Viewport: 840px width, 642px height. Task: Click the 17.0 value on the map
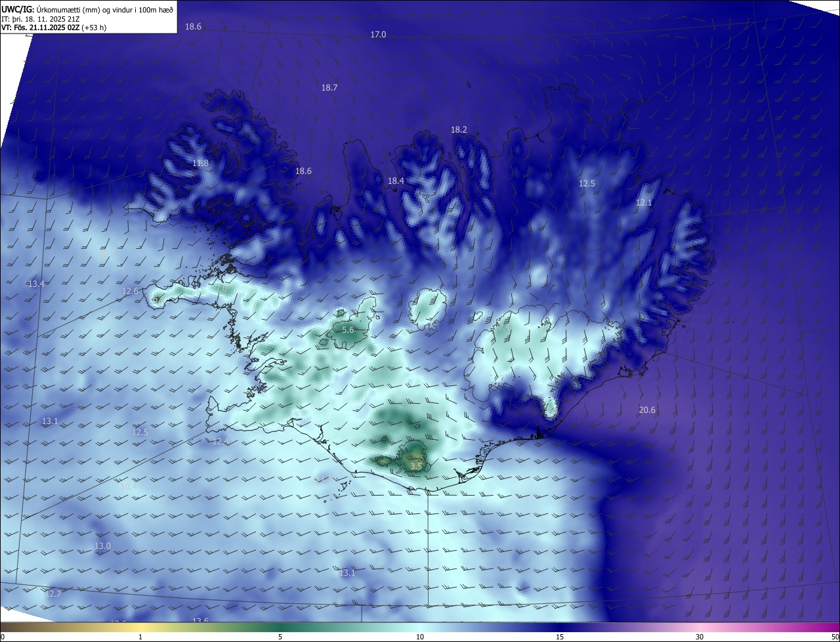(379, 35)
